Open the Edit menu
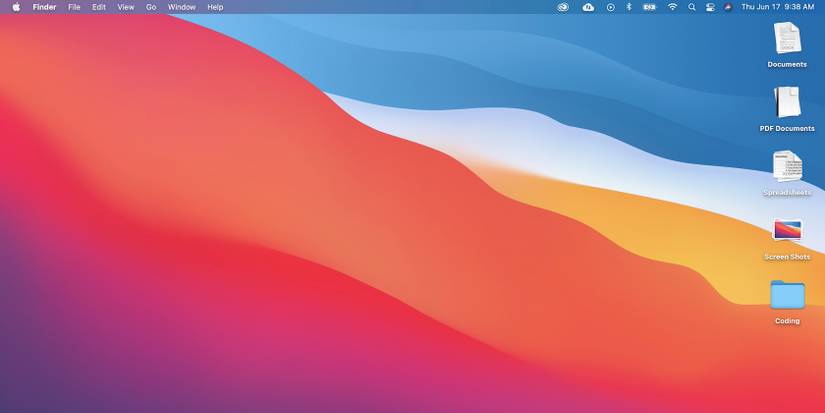 coord(99,7)
